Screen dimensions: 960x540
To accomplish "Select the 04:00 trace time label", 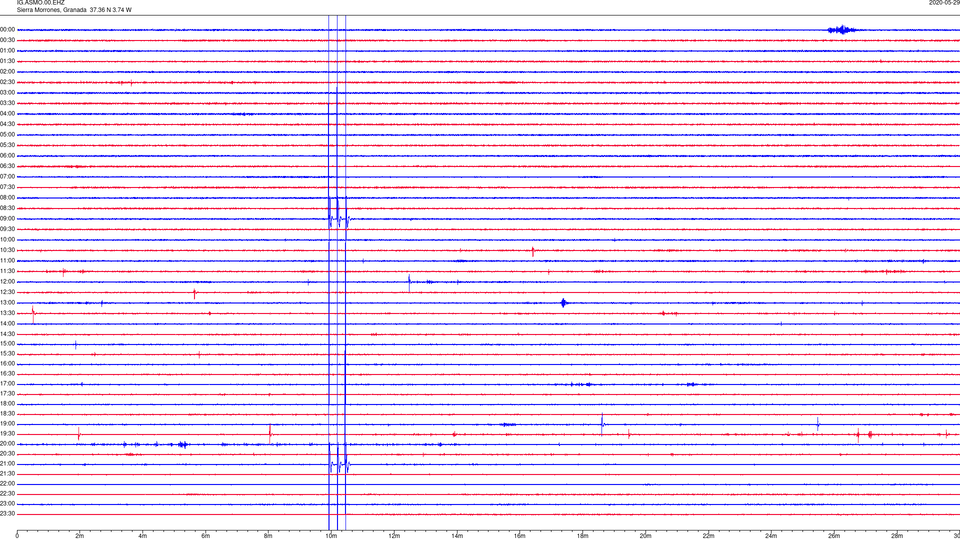I will (x=8, y=113).
